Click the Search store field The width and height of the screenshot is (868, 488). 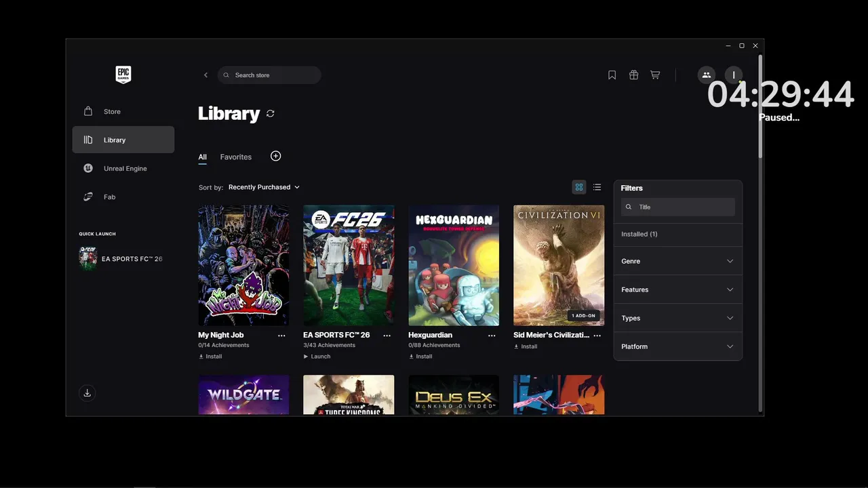[x=269, y=75]
